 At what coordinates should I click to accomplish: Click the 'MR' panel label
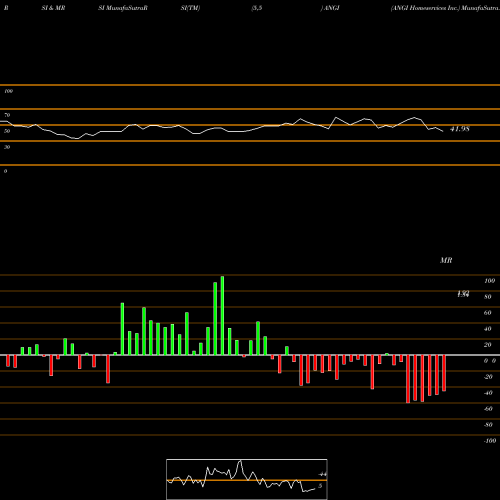(446, 260)
